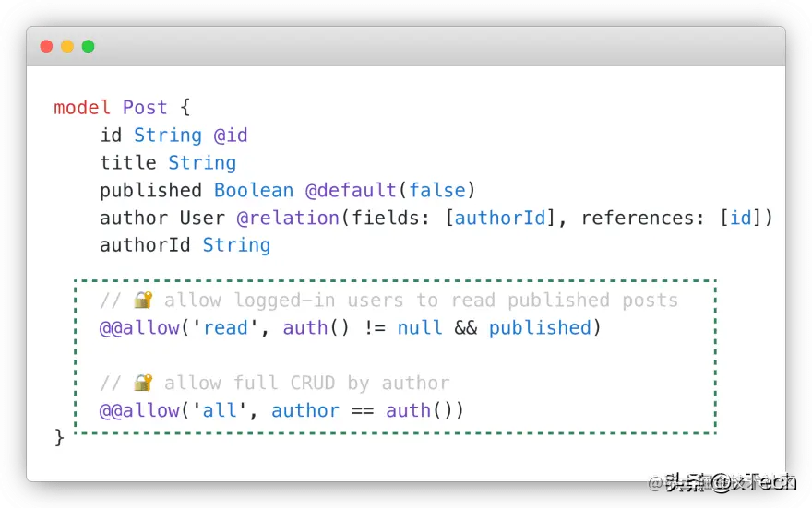Click 'references:' in the relation line
Screen dimensions: 812x508
point(642,218)
